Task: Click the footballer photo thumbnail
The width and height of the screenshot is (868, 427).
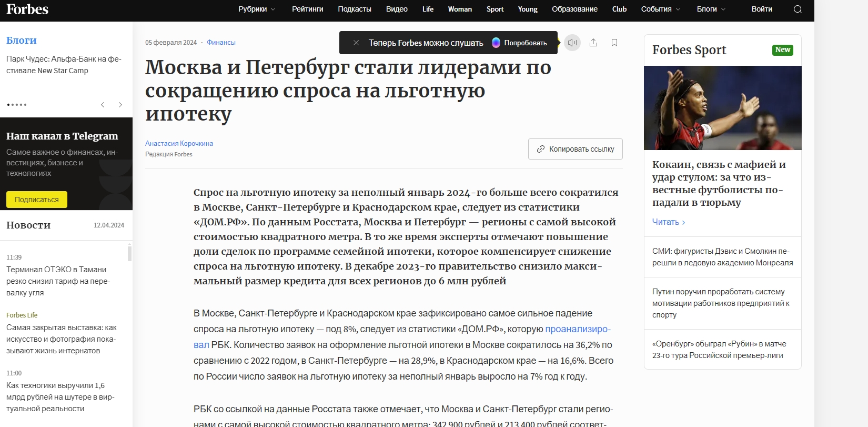Action: (x=722, y=108)
